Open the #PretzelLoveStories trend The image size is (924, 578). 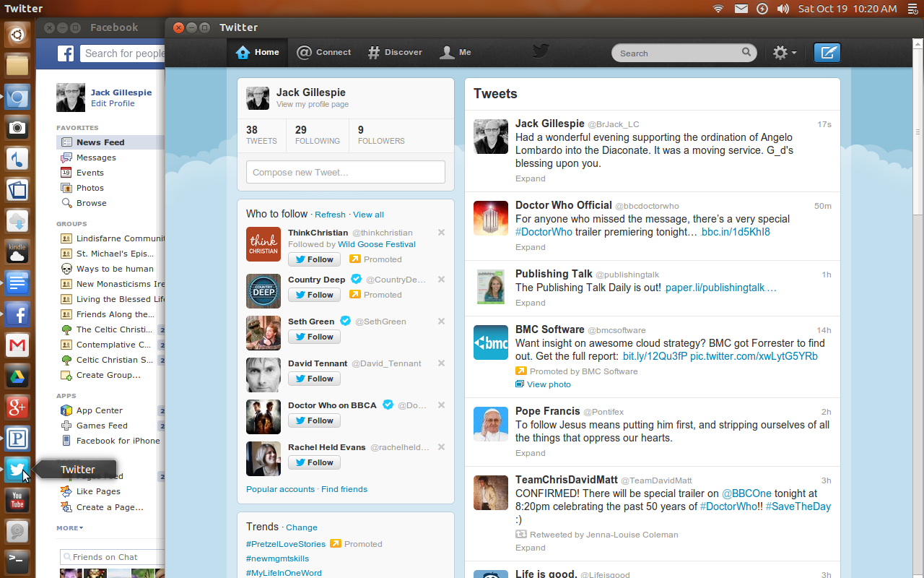point(286,544)
